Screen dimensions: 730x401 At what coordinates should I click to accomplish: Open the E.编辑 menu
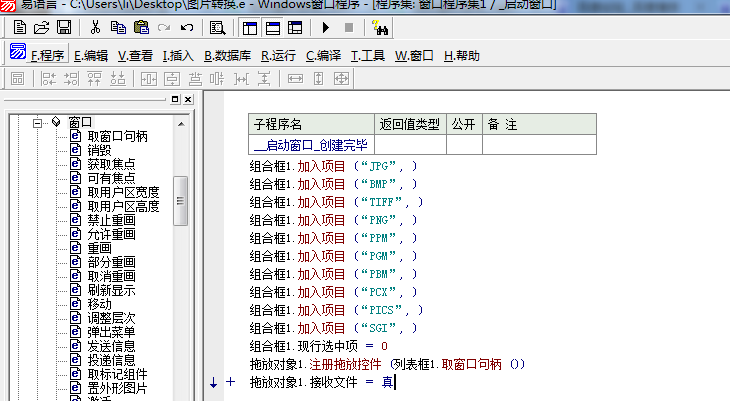click(x=90, y=55)
